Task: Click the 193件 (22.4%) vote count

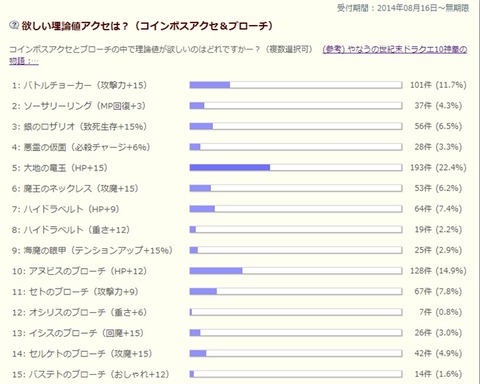Action: coord(438,168)
